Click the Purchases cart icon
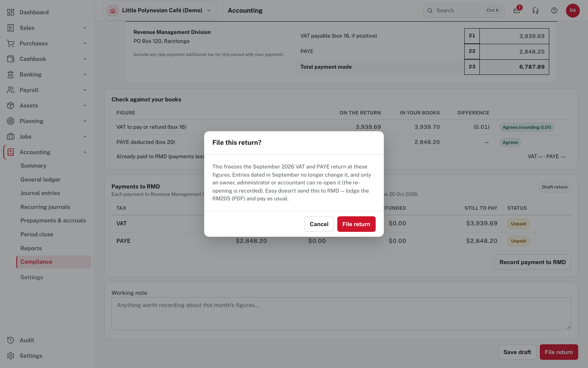The image size is (588, 368). click(10, 43)
